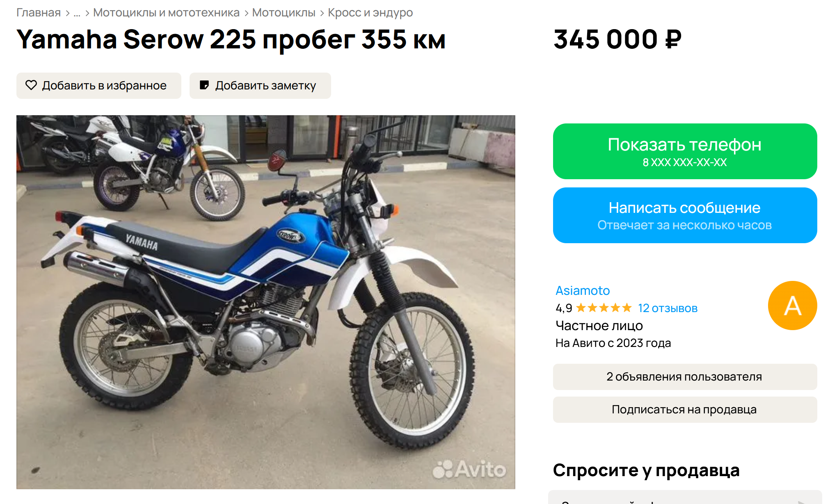The width and height of the screenshot is (830, 504).
Task: Show the seller's phone number
Action: pyautogui.click(x=685, y=151)
